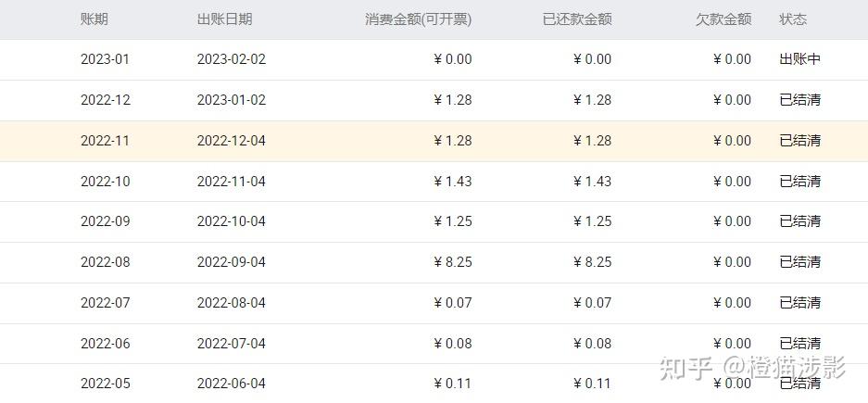Select the 2022-09 billing period cell

point(106,221)
